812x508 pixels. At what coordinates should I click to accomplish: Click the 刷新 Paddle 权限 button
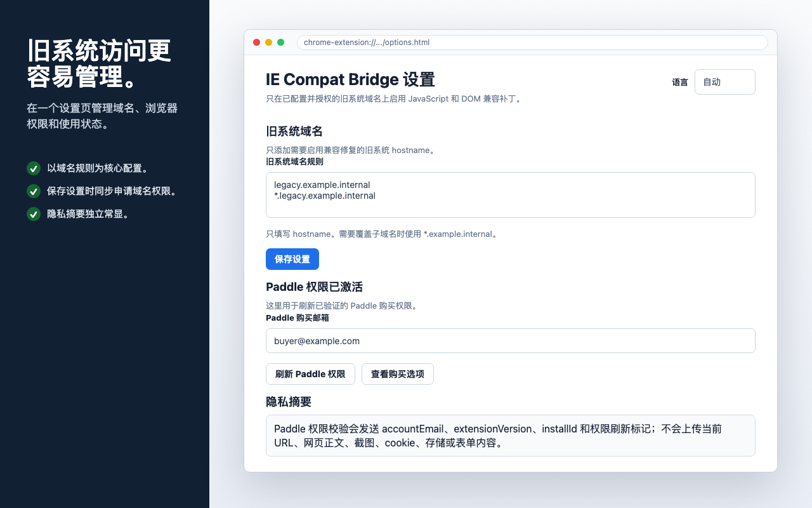(310, 374)
